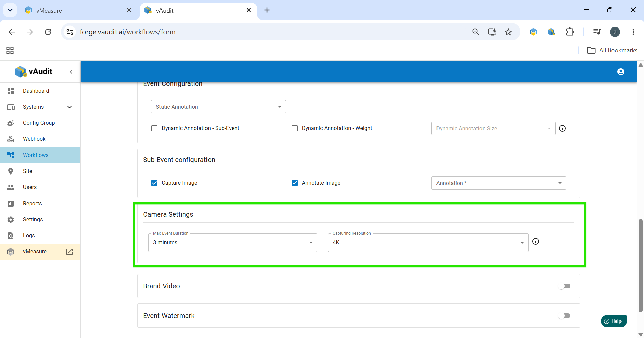The image size is (644, 338).
Task: Open the Dynamic Annotation Size dropdown
Action: coord(493,128)
